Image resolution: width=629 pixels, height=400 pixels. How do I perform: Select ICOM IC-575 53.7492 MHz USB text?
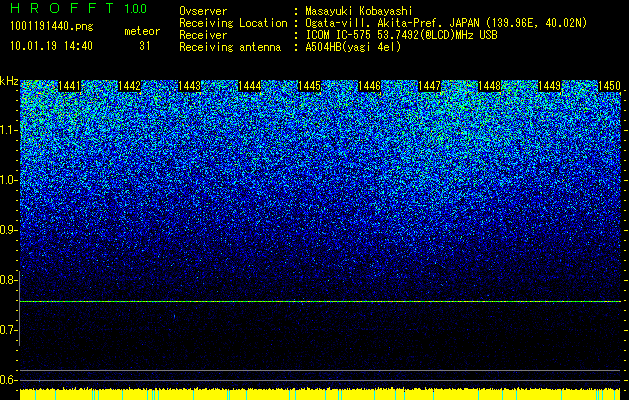point(402,35)
